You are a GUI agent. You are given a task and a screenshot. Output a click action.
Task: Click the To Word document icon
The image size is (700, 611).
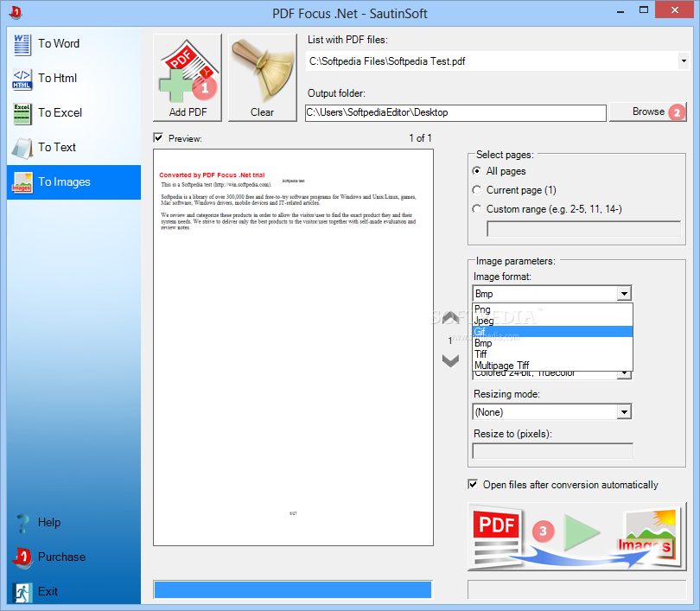(x=22, y=44)
